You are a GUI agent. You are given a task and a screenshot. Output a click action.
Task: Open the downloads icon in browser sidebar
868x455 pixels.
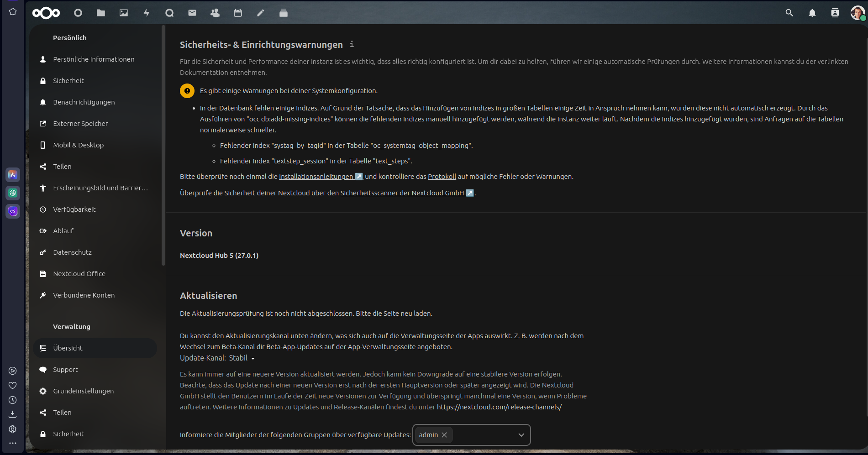[x=13, y=414]
